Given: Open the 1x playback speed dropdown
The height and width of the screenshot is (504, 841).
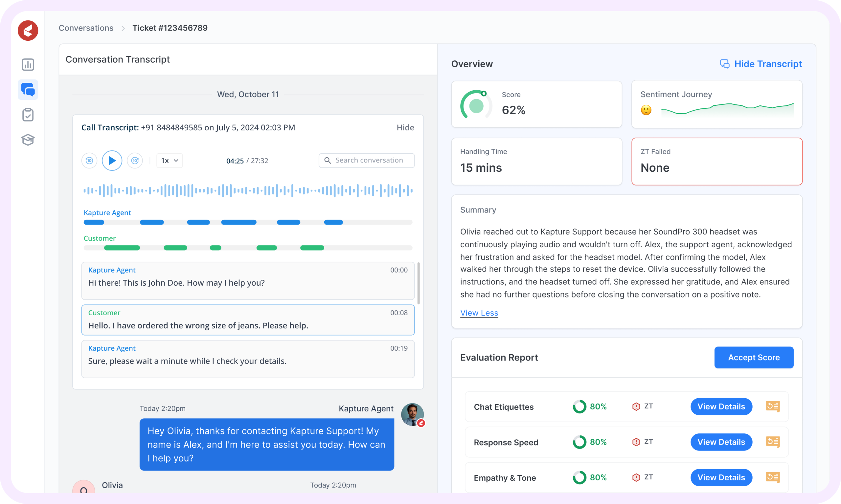Looking at the screenshot, I should 170,160.
